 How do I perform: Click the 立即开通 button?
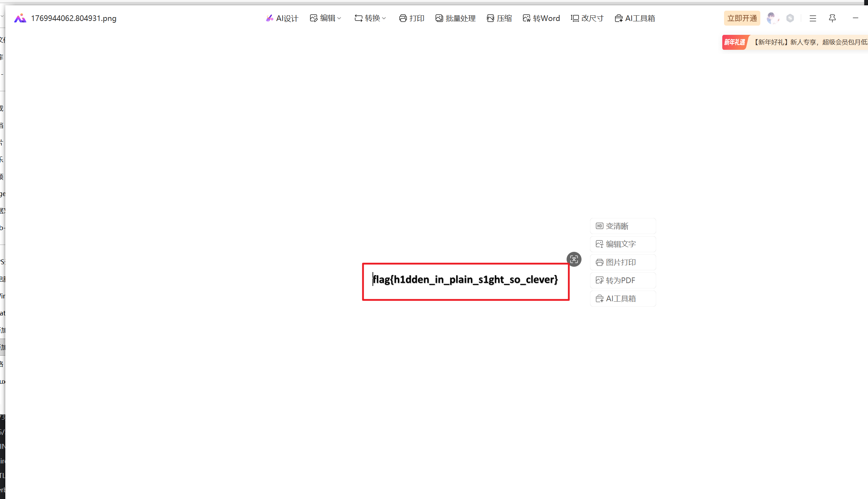742,18
